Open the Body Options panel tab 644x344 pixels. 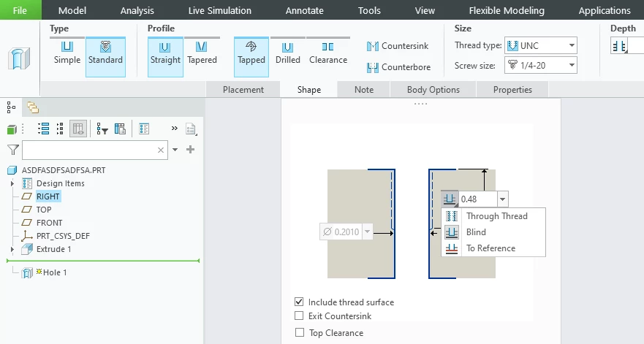point(433,90)
